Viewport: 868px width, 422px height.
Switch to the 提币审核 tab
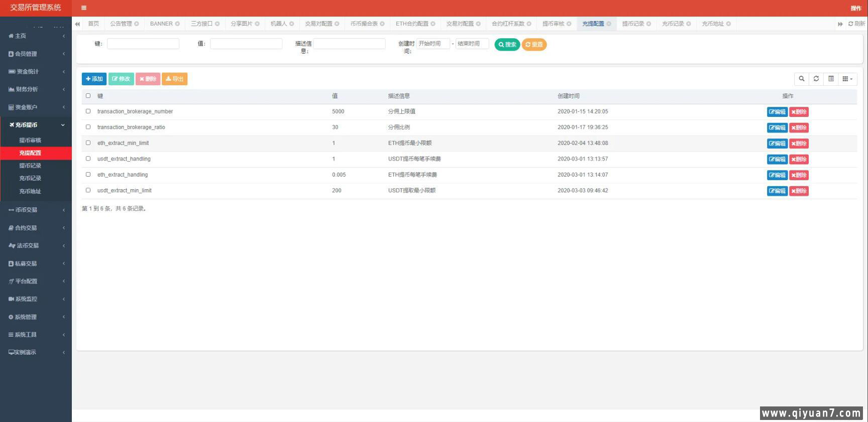click(x=553, y=24)
